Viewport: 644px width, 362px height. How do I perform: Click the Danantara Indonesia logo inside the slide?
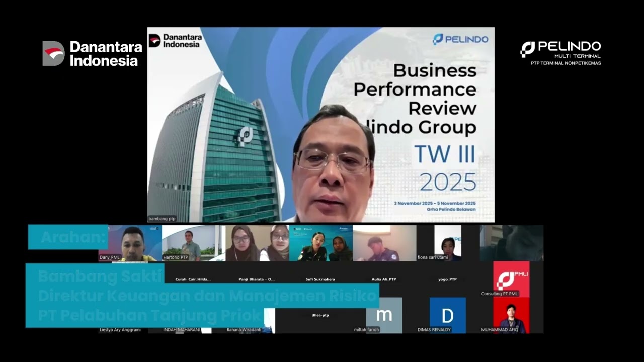175,40
